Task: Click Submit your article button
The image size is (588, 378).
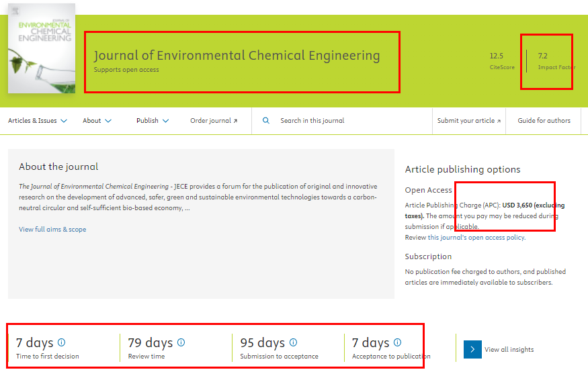Action: (469, 121)
